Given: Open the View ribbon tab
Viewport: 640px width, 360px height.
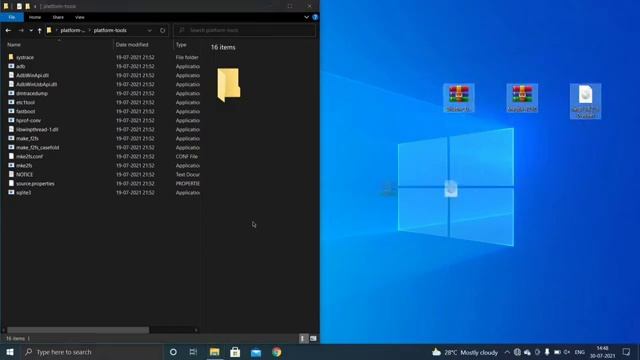Looking at the screenshot, I should point(80,17).
